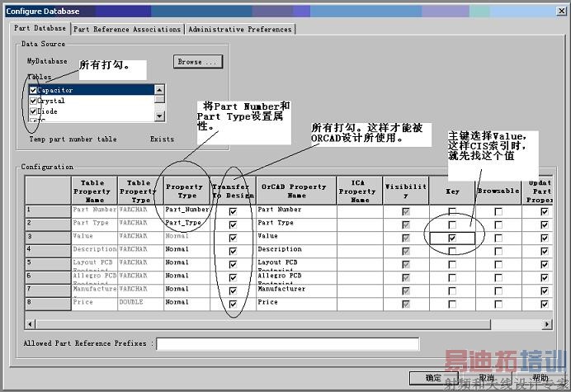Screen dimensions: 571x392
Task: Toggle the Crystal table checkbox
Action: click(x=33, y=101)
